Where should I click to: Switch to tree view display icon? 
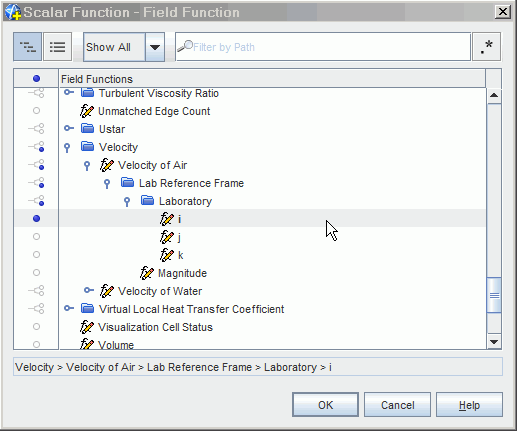pyautogui.click(x=27, y=47)
